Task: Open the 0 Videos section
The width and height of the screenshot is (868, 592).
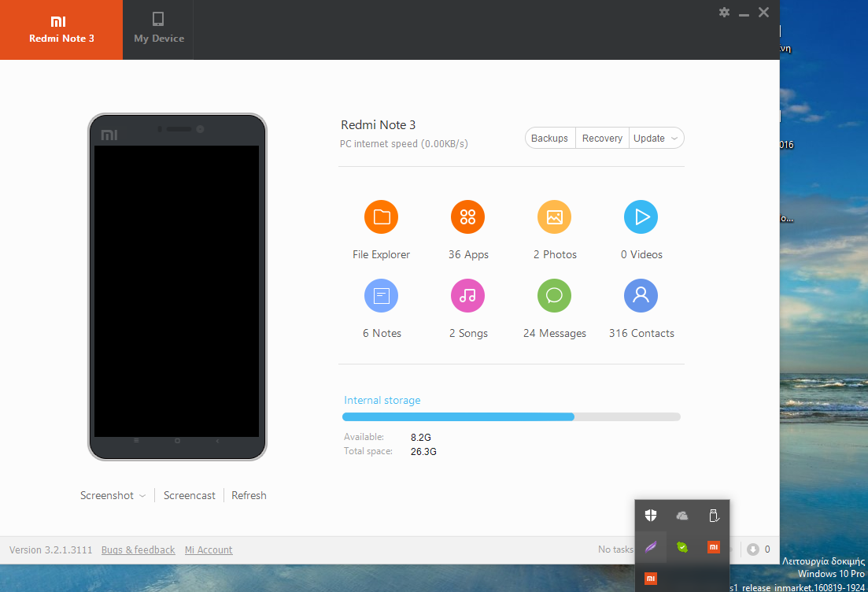Action: (x=641, y=217)
